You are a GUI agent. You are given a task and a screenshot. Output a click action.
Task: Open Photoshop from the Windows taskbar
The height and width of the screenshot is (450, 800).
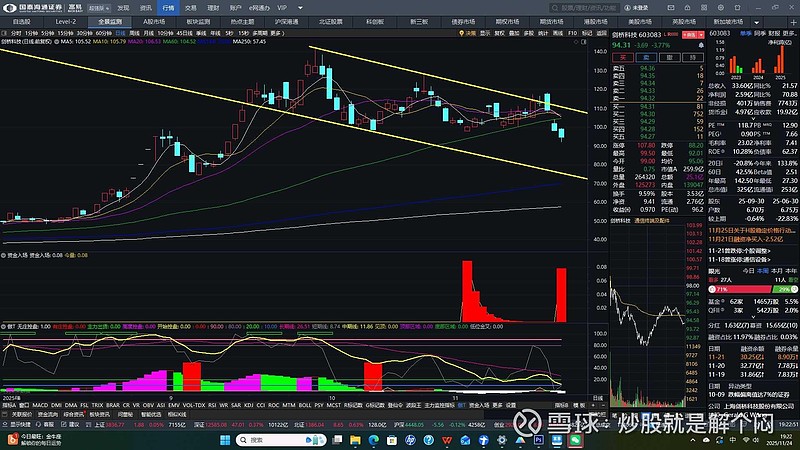541,439
